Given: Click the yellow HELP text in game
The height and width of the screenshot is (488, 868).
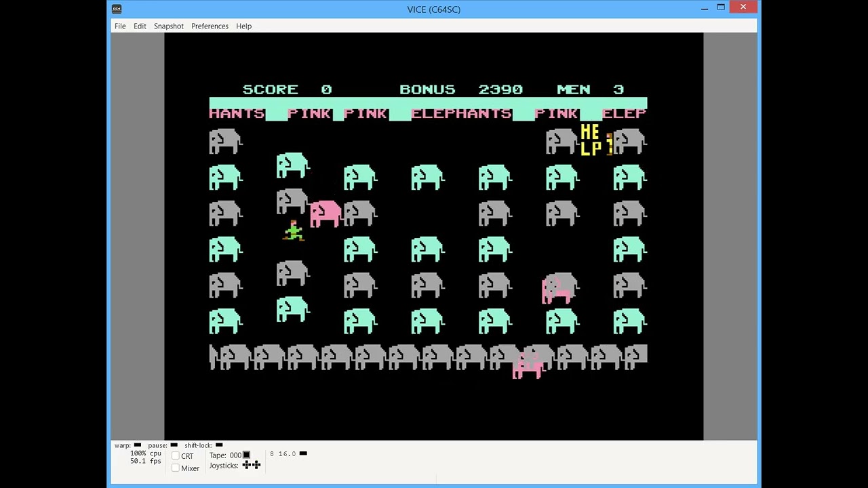Looking at the screenshot, I should pyautogui.click(x=592, y=140).
